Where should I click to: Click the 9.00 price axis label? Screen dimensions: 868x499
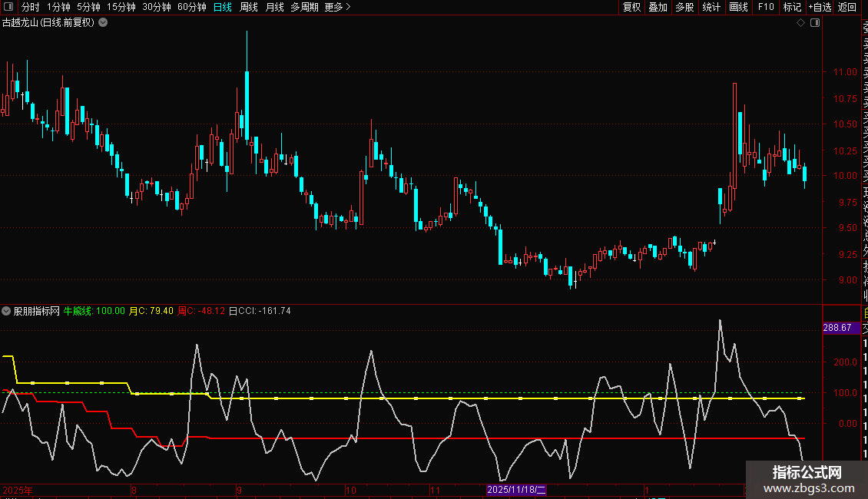pos(847,280)
